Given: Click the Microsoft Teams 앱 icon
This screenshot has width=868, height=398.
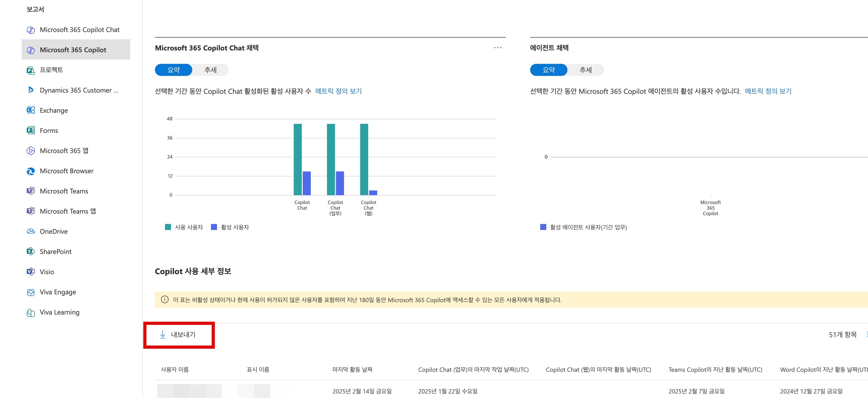Looking at the screenshot, I should (x=31, y=211).
